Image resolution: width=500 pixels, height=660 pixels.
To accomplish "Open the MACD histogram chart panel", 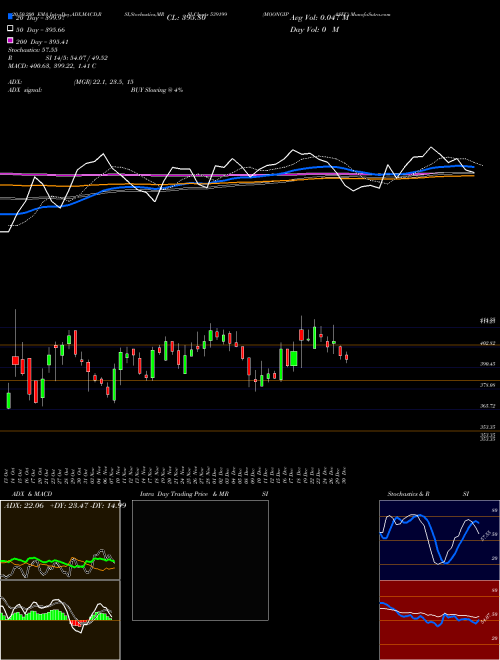I will tap(60, 620).
